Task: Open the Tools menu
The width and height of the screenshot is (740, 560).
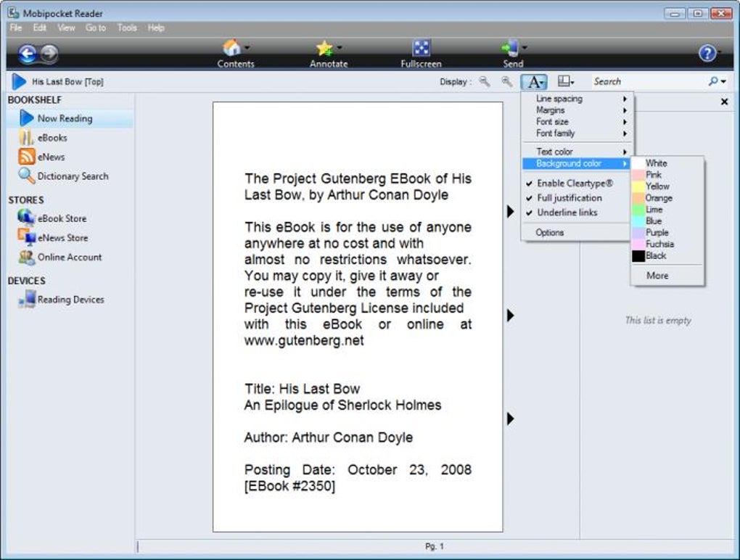Action: (x=127, y=28)
